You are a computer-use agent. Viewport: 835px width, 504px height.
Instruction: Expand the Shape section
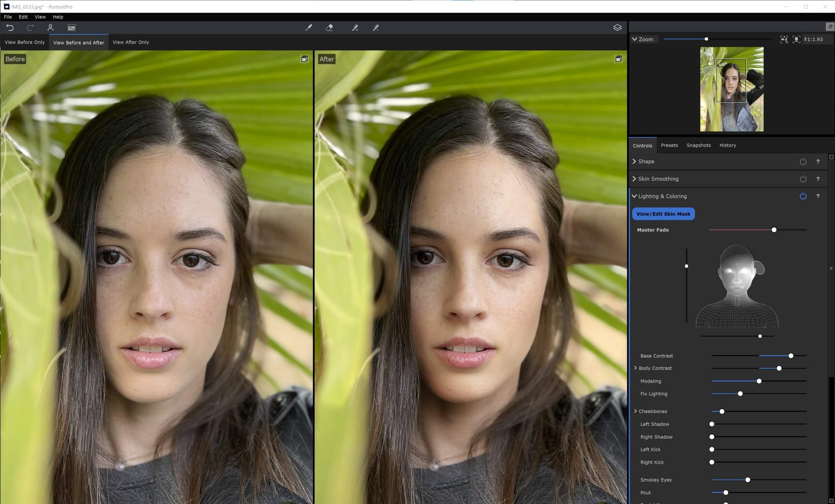tap(634, 162)
